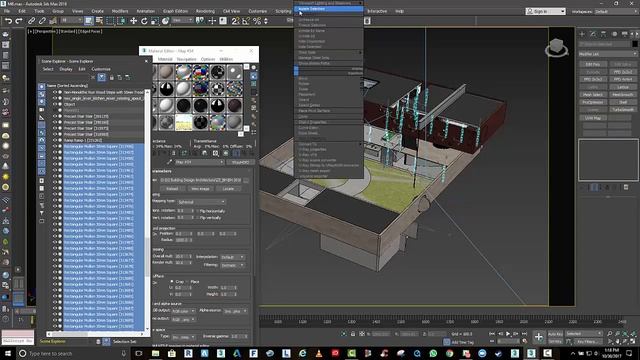Toggle eye of first Rectangular Mullion row
The height and width of the screenshot is (360, 640).
pos(55,146)
